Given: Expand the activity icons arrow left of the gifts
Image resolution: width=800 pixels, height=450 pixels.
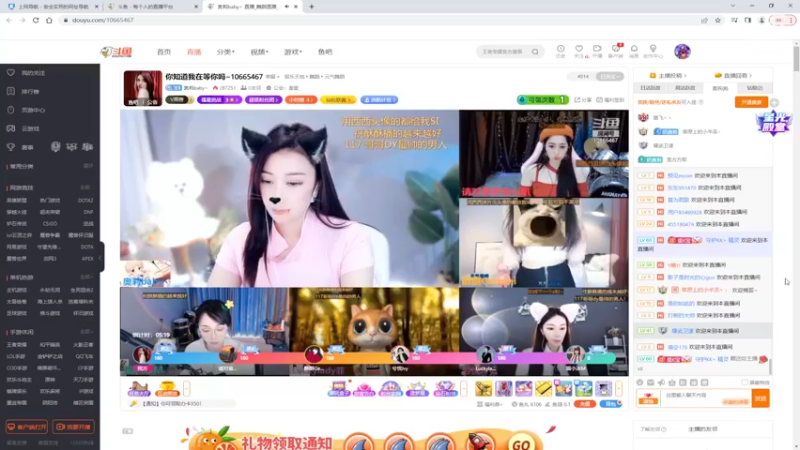Looking at the screenshot, I should pos(463,389).
